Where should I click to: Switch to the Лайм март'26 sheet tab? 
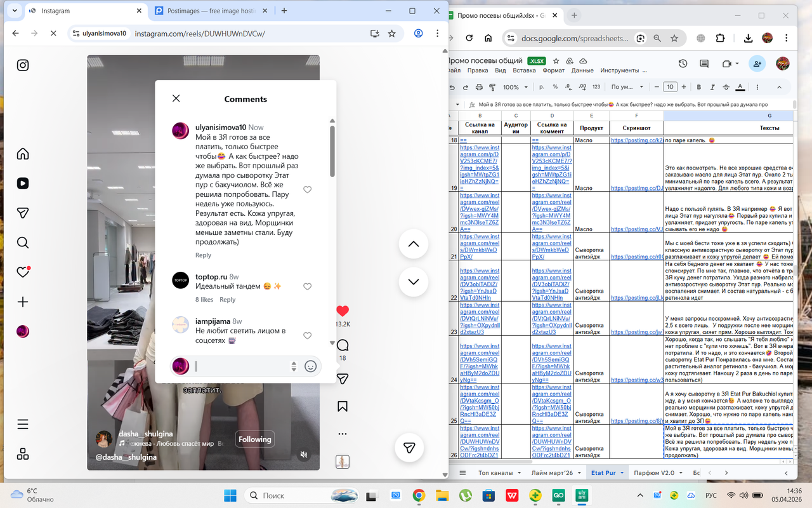tap(552, 473)
